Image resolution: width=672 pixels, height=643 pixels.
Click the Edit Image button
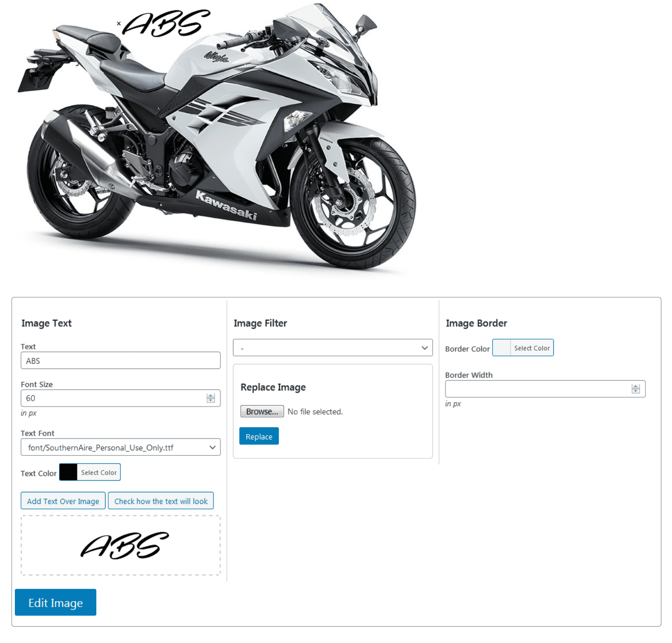55,602
